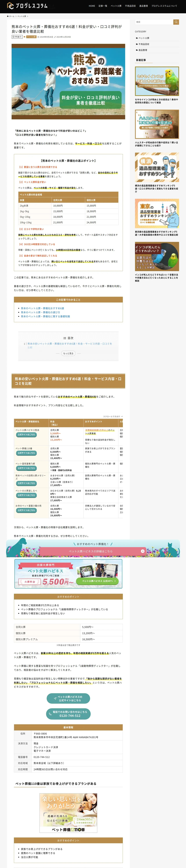Click the 24時間365日お問い合わせ対応 cell
The image size is (186, 868).
(x=77, y=769)
